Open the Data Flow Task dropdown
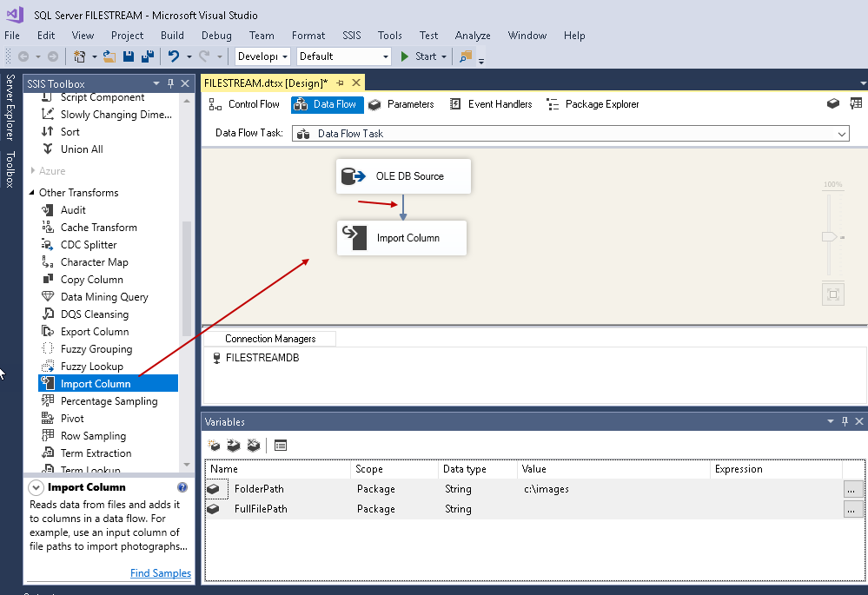 tap(841, 134)
